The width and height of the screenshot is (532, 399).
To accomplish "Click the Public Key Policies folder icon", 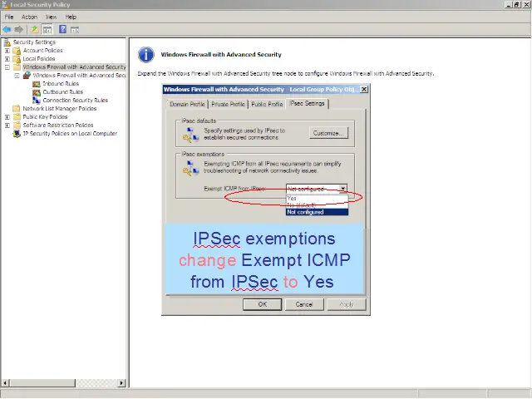I will [17, 117].
